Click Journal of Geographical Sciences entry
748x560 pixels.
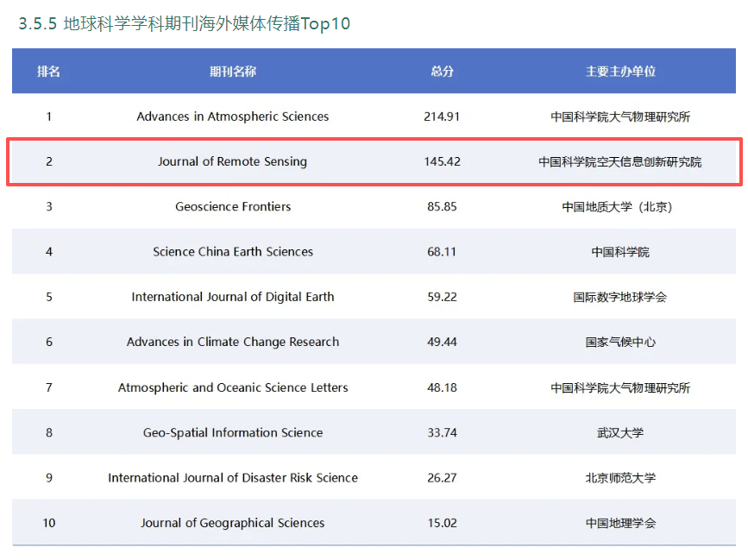tap(232, 523)
